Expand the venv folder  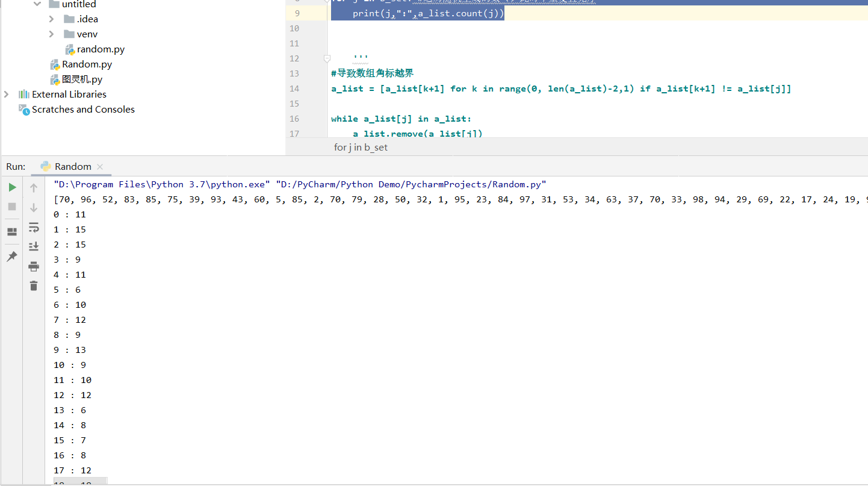pyautogui.click(x=52, y=34)
